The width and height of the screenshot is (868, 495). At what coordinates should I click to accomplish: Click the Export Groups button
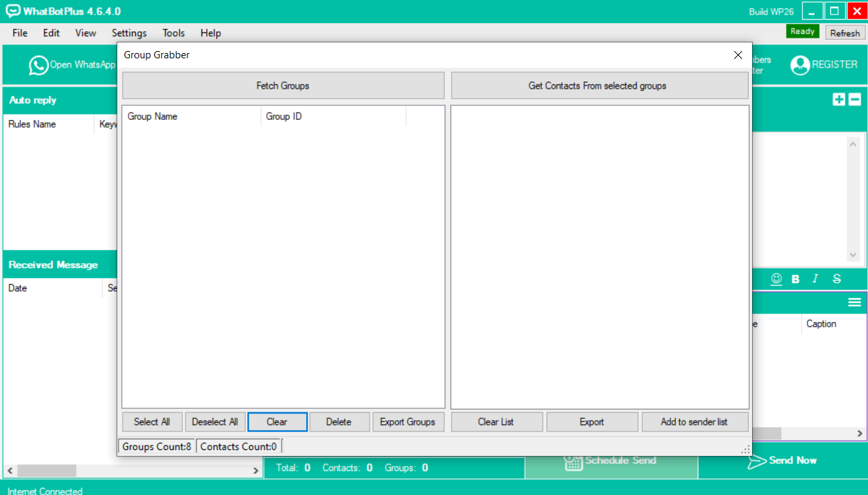coord(407,422)
